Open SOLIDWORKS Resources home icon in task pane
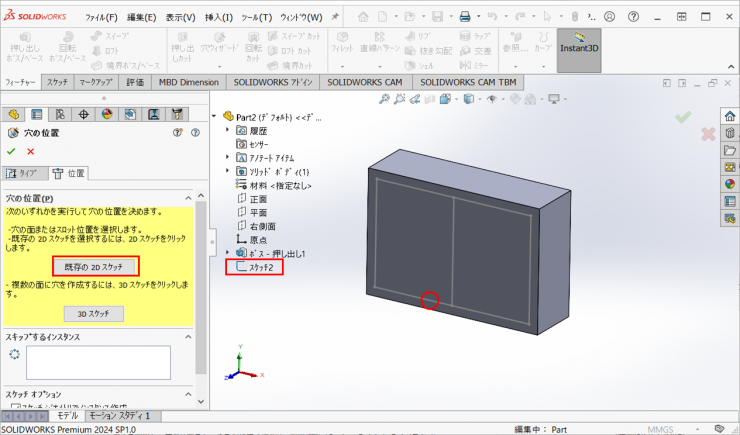Image resolution: width=740 pixels, height=435 pixels. (x=730, y=115)
